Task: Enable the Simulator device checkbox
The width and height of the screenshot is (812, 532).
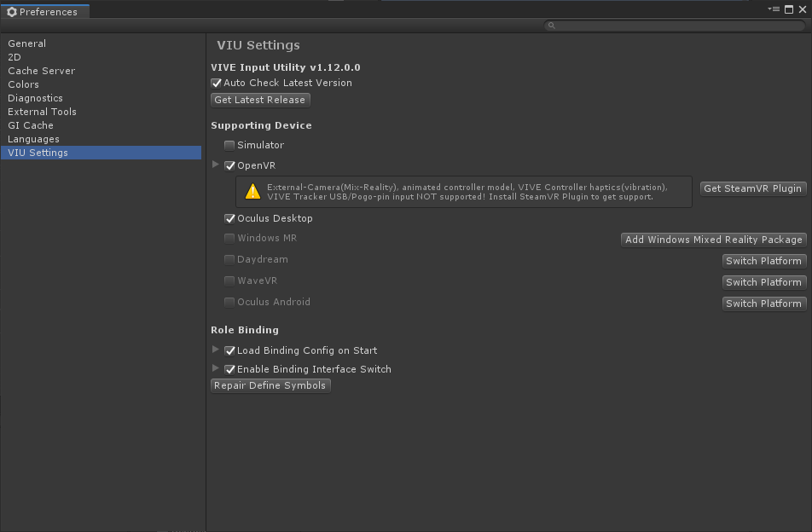Action: (x=229, y=146)
